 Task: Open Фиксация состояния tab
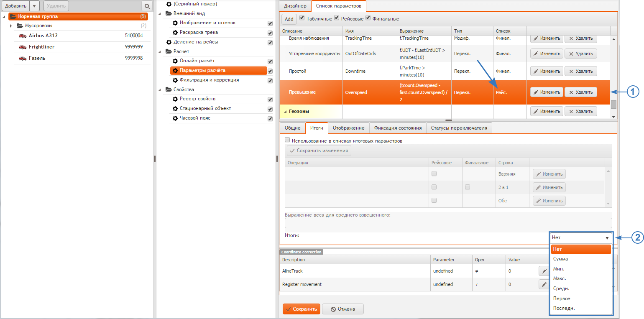(398, 128)
